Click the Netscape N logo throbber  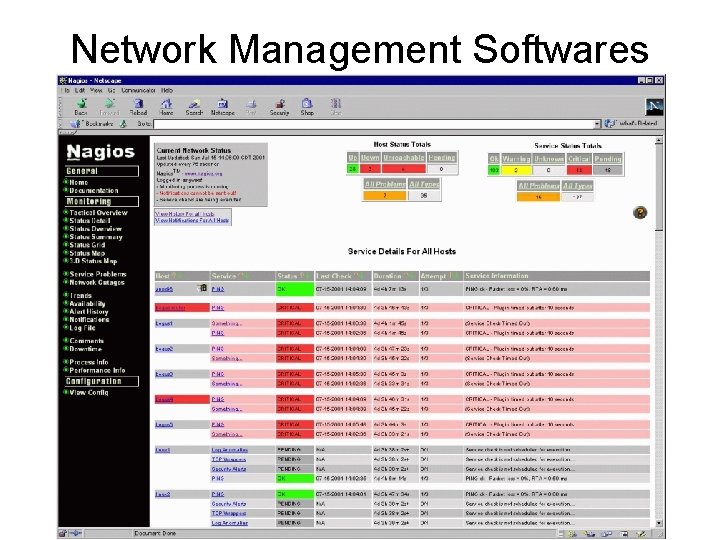click(654, 107)
